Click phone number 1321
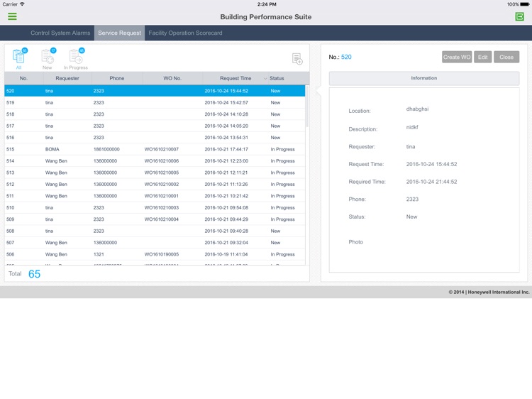The width and height of the screenshot is (532, 399). click(99, 254)
